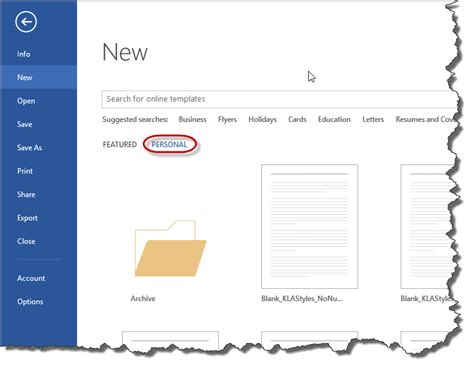Go to the Print page

click(x=25, y=171)
